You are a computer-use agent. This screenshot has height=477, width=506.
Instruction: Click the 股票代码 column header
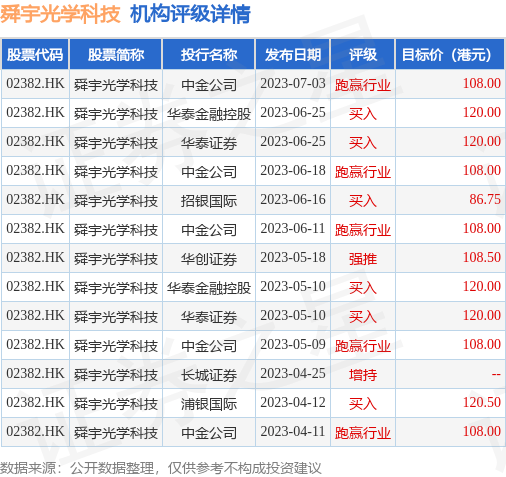coord(35,55)
